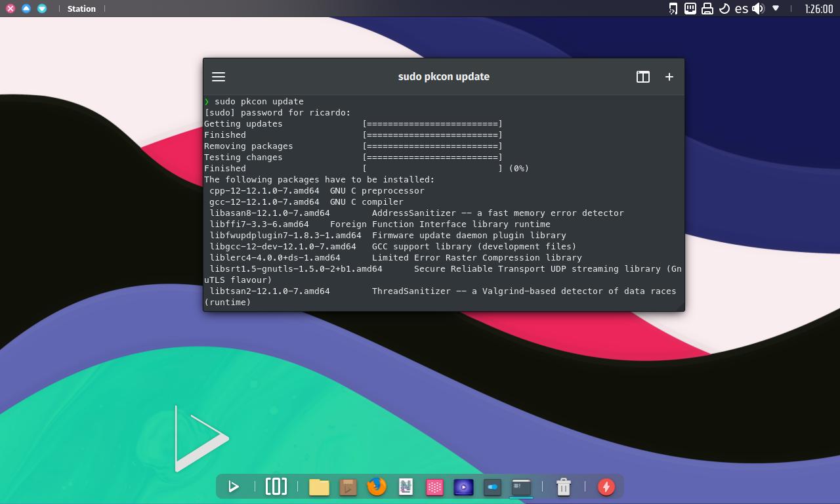
Task: Click the "sudo pkcon update" command line
Action: tap(259, 102)
